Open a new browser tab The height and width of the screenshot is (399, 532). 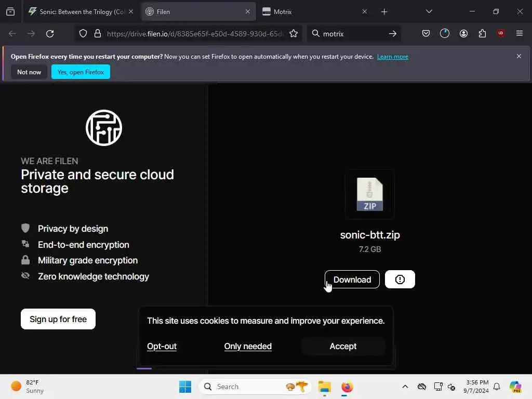coord(384,12)
